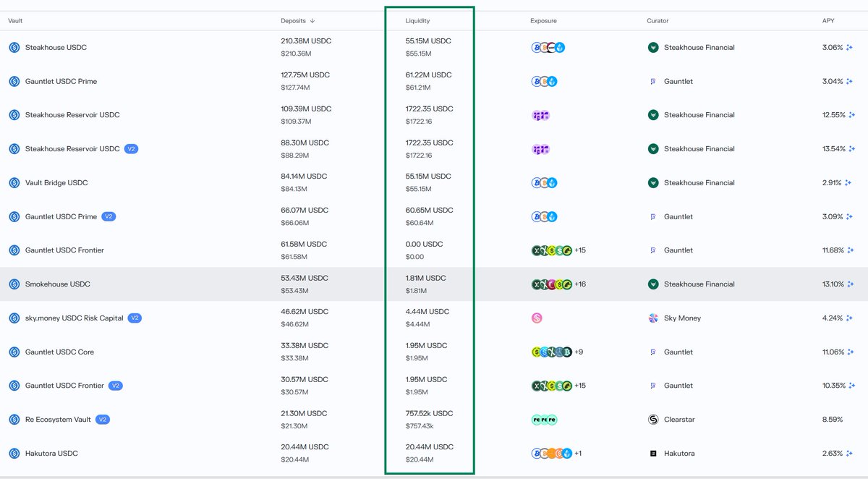Screen dimensions: 868x479
Task: Click the Vault column header
Action: pyautogui.click(x=15, y=21)
